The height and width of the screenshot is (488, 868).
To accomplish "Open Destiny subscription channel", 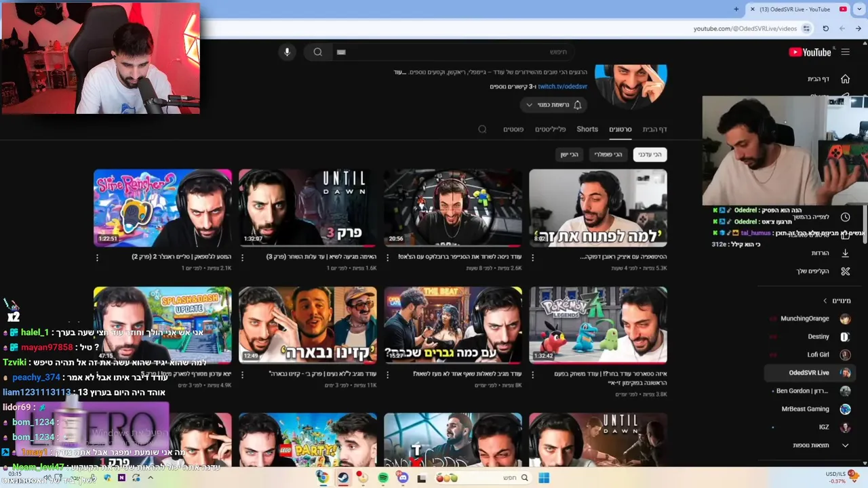I will 810,336.
